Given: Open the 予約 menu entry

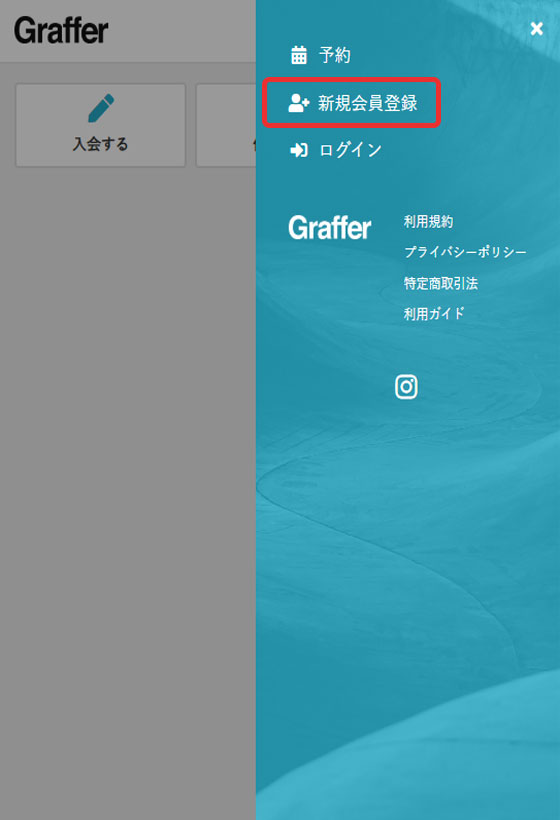Looking at the screenshot, I should (335, 55).
